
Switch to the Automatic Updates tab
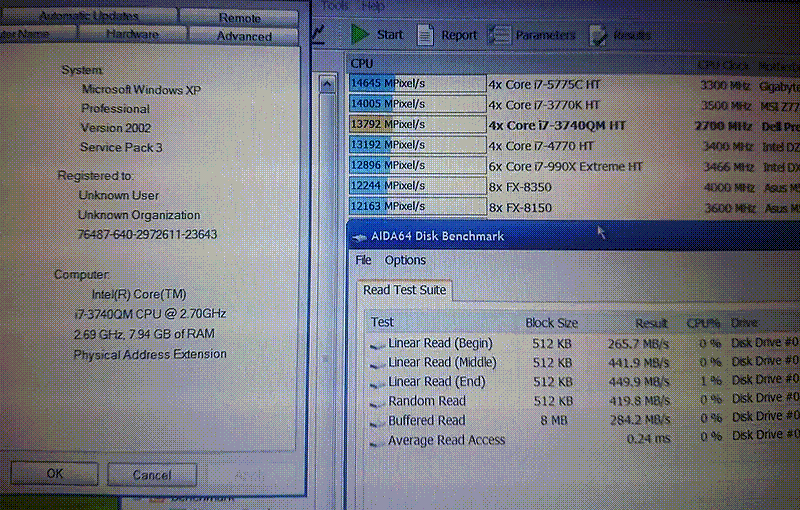[89, 16]
